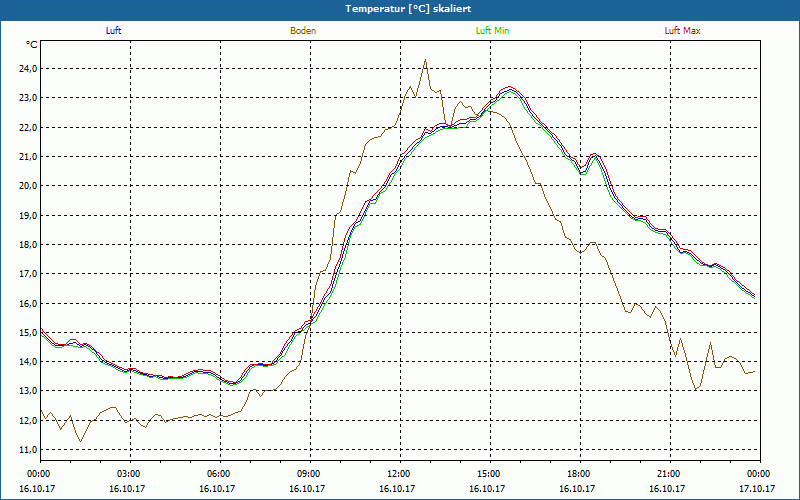This screenshot has width=800, height=500.
Task: Click the 15,0 y-axis value
Action: [x=29, y=333]
